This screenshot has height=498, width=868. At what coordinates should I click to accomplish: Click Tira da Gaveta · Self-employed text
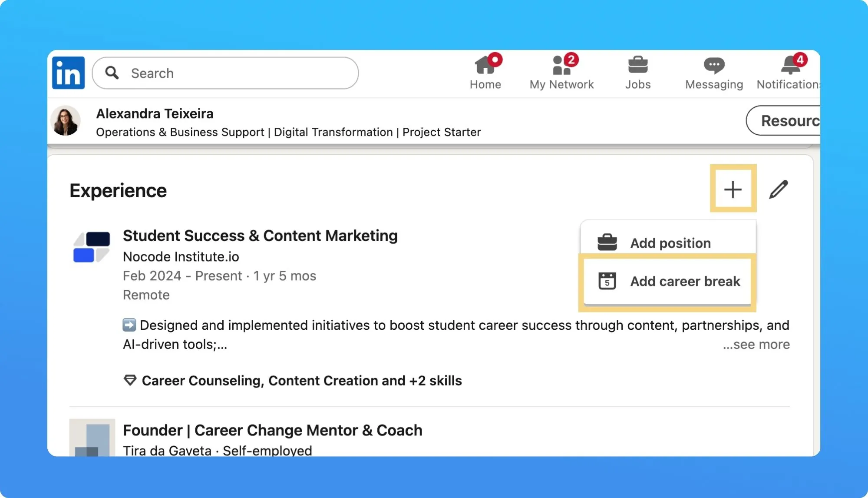pyautogui.click(x=218, y=451)
